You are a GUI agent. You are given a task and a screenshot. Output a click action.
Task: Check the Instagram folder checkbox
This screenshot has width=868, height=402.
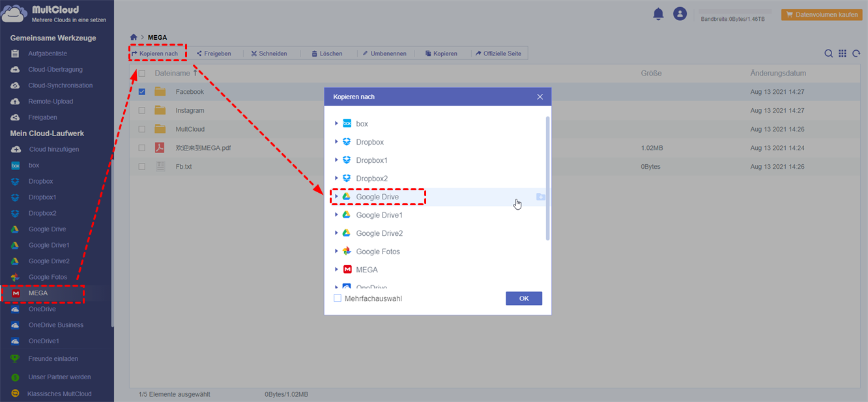[141, 111]
